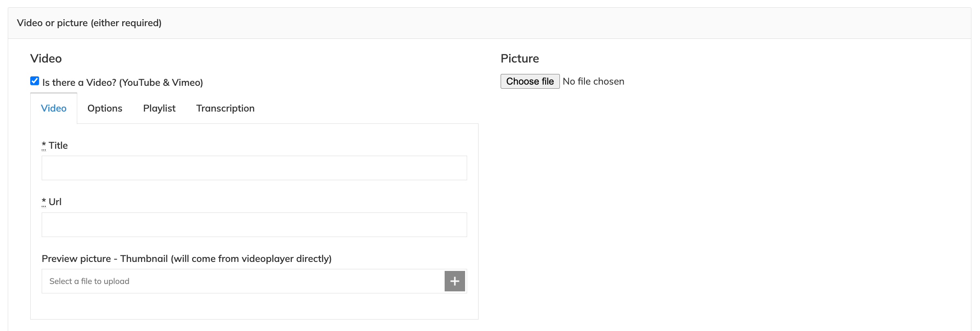The width and height of the screenshot is (980, 331).
Task: Click the Video section heading
Action: coord(46,58)
